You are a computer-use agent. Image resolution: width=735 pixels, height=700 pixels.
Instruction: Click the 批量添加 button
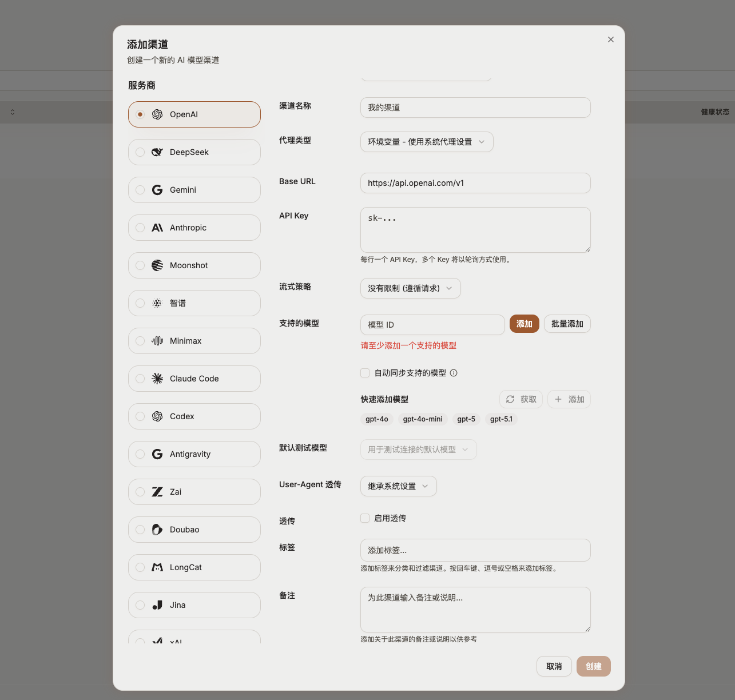567,324
